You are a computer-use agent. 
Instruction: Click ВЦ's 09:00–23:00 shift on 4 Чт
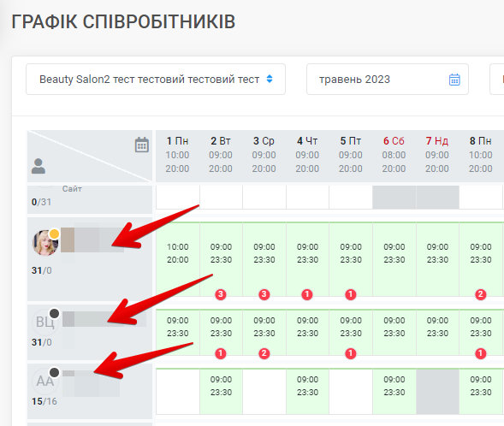point(307,333)
